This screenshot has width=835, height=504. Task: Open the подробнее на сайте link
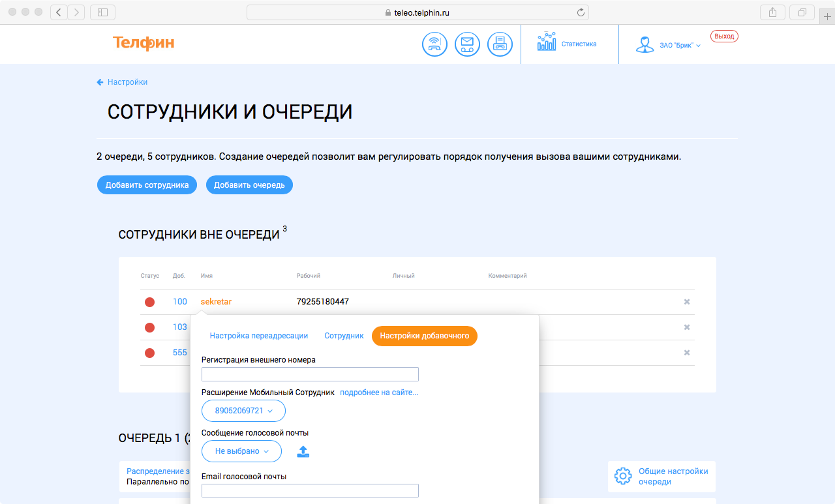point(379,392)
